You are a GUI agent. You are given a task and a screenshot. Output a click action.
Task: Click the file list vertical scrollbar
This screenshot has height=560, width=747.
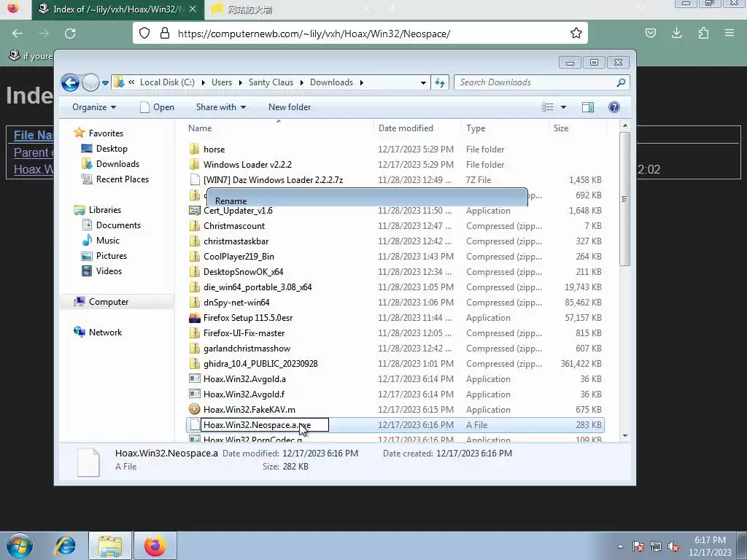(625, 199)
